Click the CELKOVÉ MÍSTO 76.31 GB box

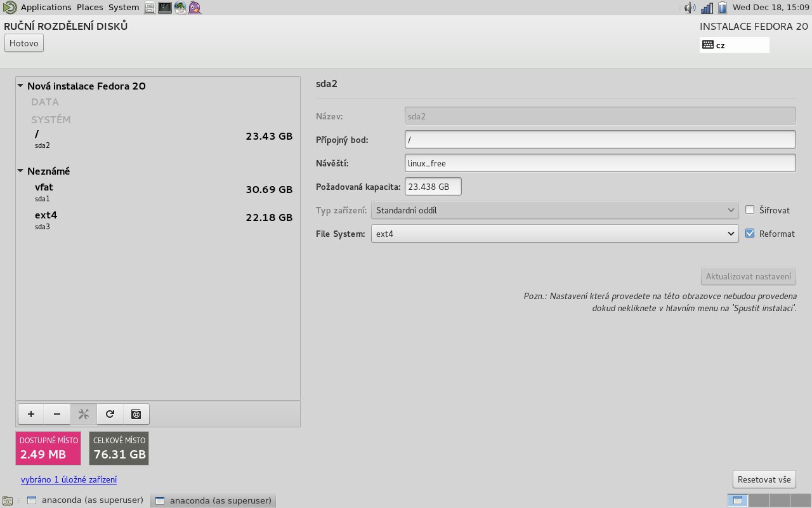[x=119, y=448]
